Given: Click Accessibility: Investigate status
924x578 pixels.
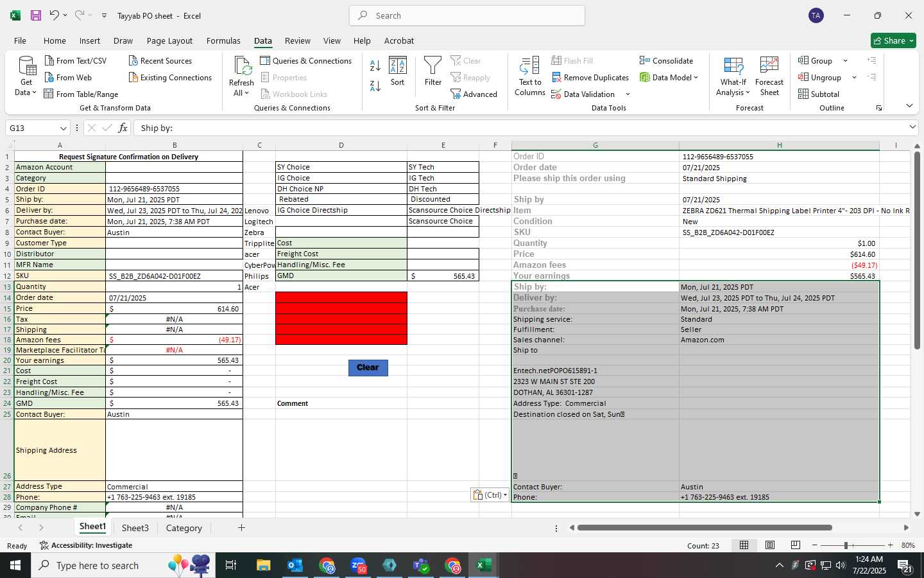Looking at the screenshot, I should click(86, 545).
